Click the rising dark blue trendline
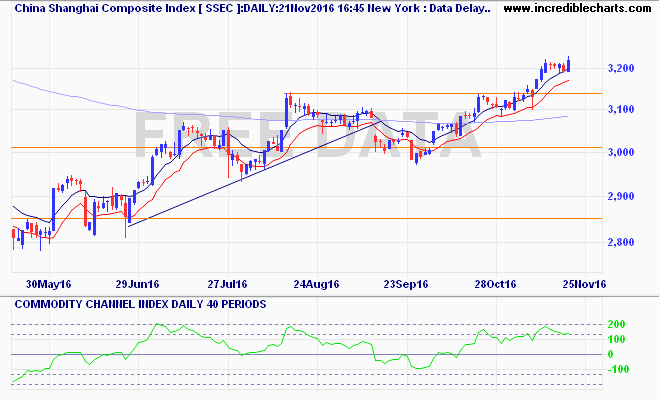 click(x=255, y=174)
